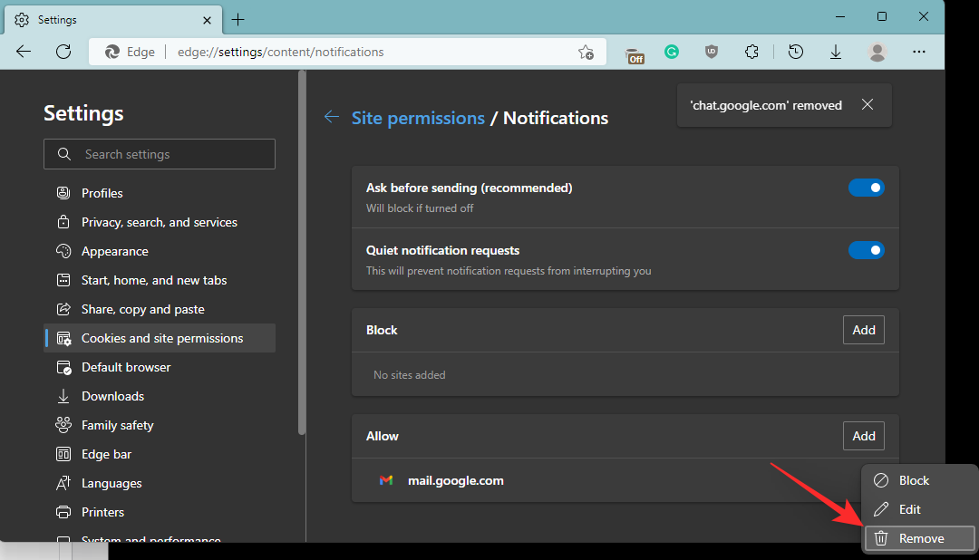The width and height of the screenshot is (979, 560).
Task: Open Settings and more ellipsis menu
Action: [919, 53]
